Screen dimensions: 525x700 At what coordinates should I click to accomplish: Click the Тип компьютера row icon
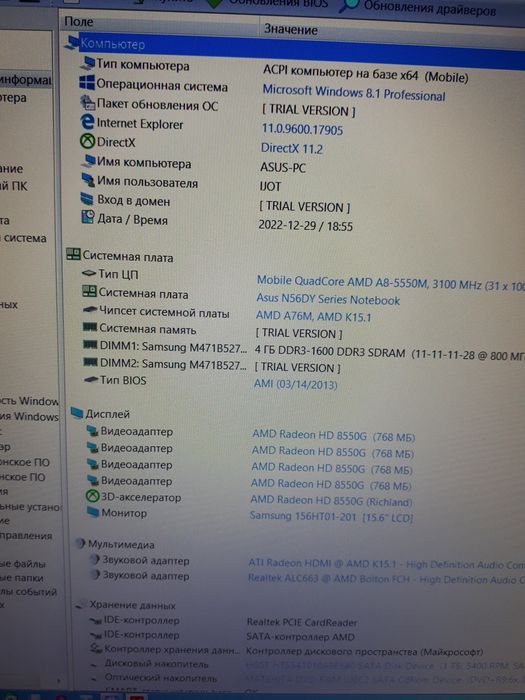click(88, 64)
